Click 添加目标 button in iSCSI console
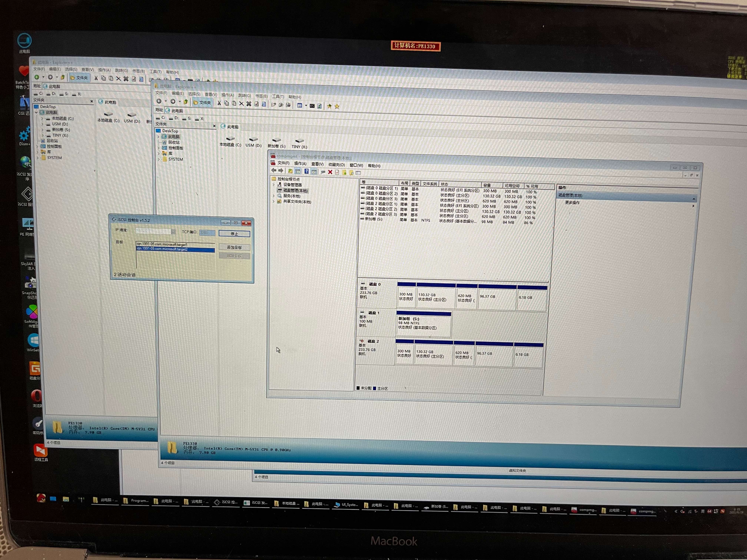Screen dimensions: 747x560 point(234,247)
